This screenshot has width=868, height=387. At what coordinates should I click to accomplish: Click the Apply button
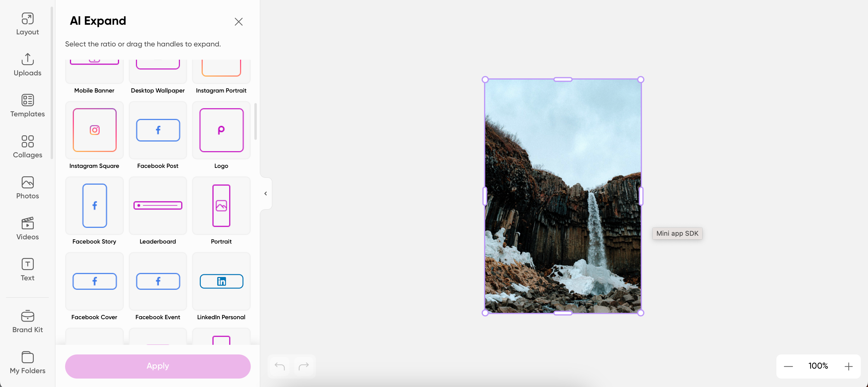click(x=158, y=366)
